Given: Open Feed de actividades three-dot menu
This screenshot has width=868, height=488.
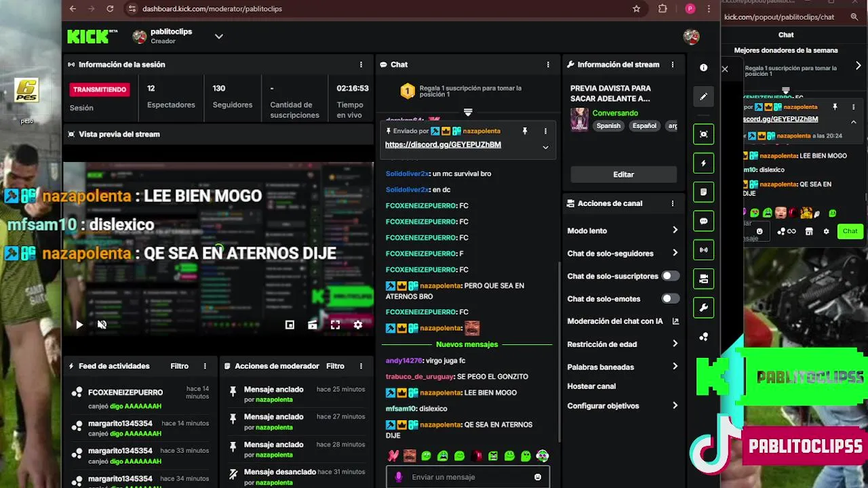Looking at the screenshot, I should point(205,366).
